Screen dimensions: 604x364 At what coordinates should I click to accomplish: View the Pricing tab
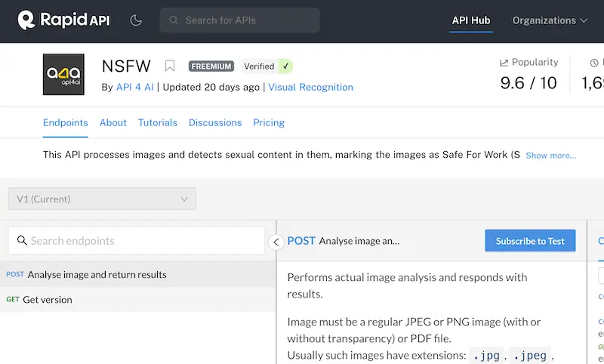point(269,122)
